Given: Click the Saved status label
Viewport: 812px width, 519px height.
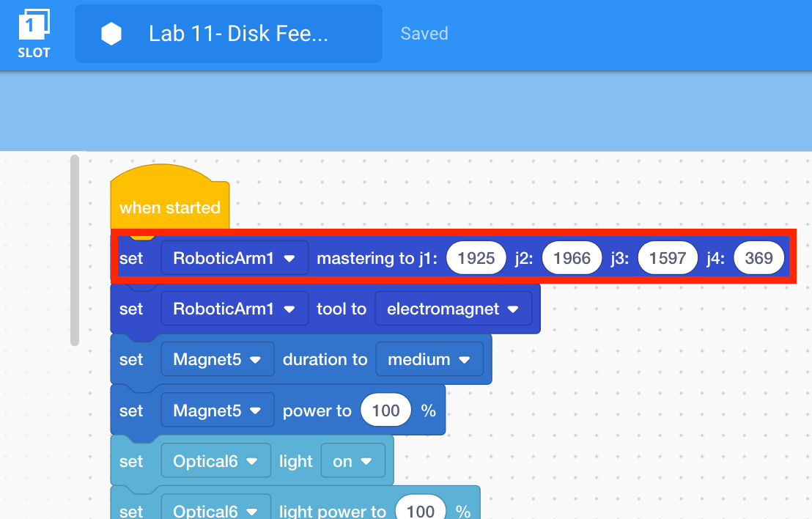Looking at the screenshot, I should click(424, 34).
